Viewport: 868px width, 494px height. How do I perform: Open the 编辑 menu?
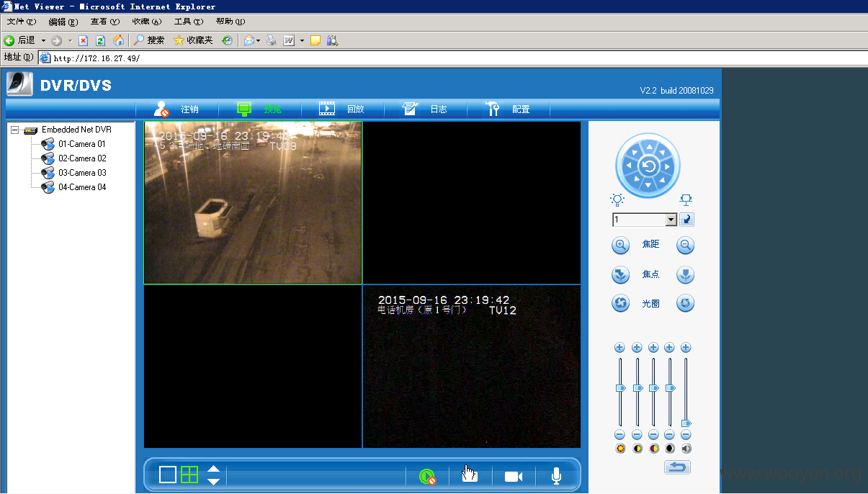point(63,22)
